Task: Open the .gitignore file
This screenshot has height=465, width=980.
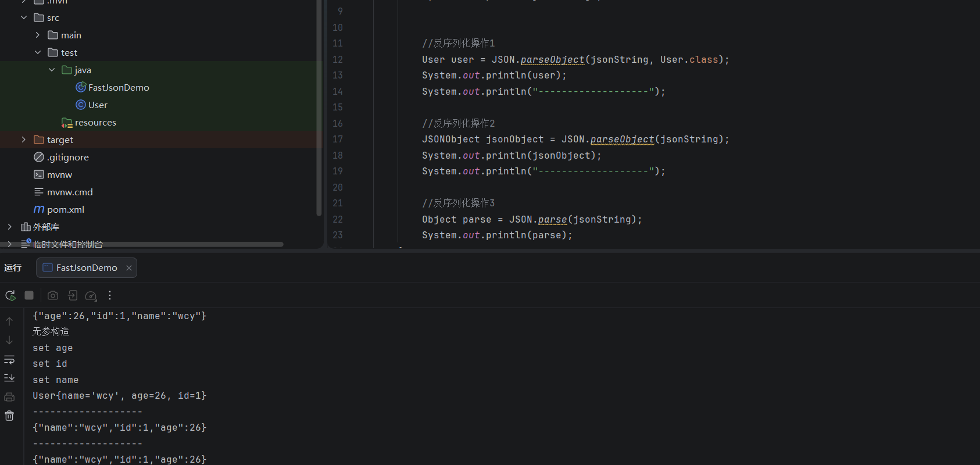Action: click(68, 157)
